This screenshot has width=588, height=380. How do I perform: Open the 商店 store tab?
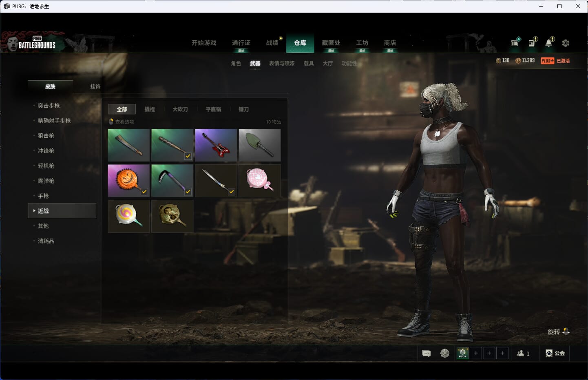click(x=390, y=43)
